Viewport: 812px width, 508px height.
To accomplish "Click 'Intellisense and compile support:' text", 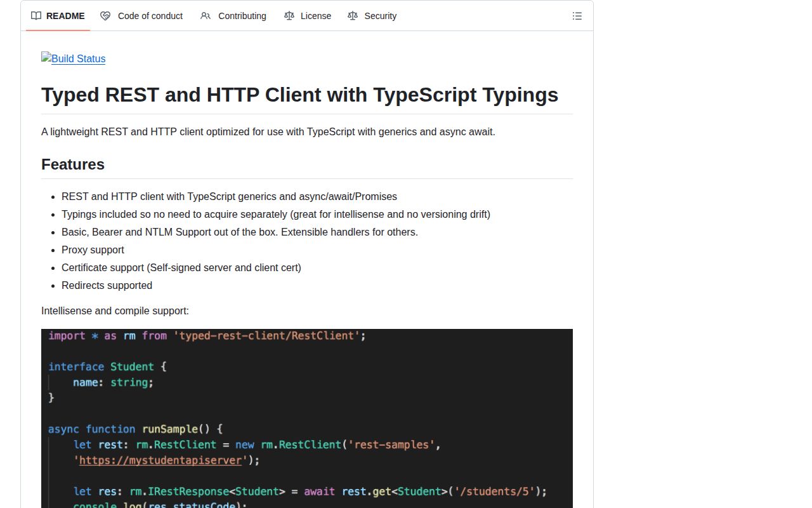I will (115, 311).
